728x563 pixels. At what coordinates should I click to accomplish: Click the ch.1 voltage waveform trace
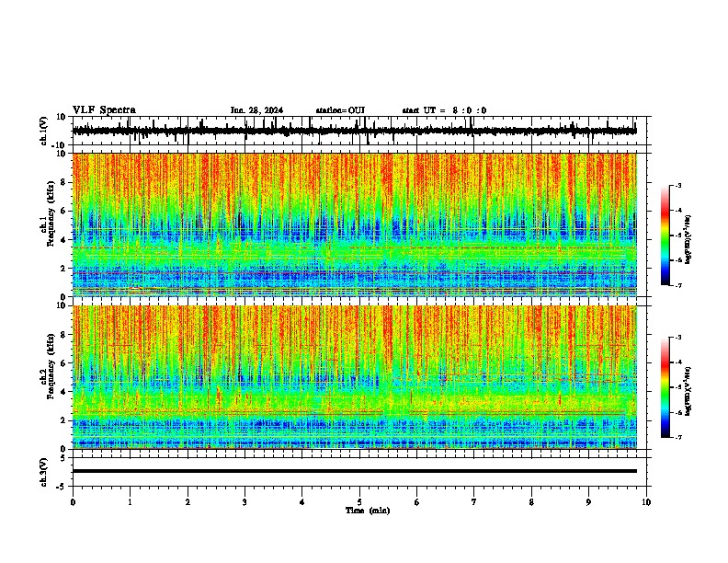point(354,131)
